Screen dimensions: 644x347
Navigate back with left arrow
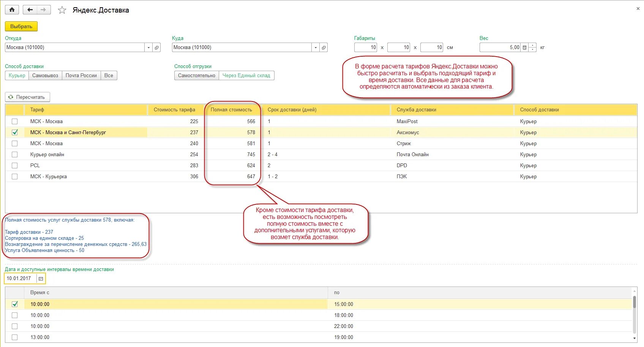point(30,10)
